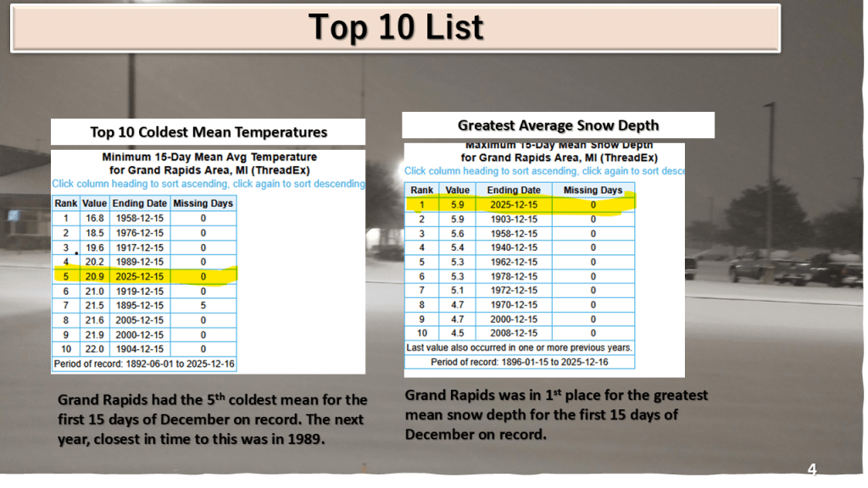
Task: Select the 1958-12-15 date in the temperature table
Action: point(138,218)
